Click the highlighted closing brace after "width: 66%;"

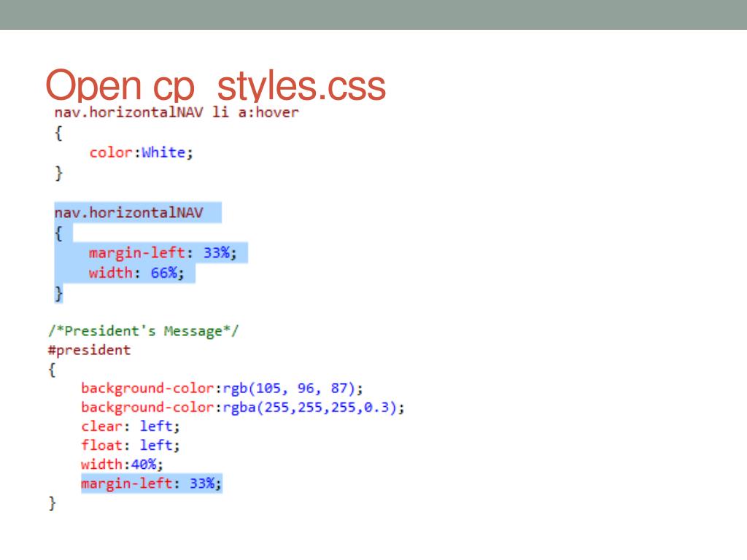58,293
